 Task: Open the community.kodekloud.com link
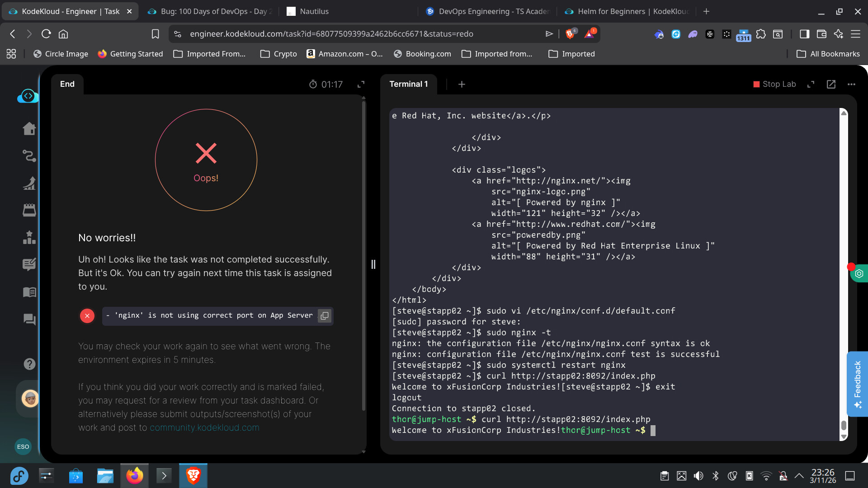click(204, 428)
